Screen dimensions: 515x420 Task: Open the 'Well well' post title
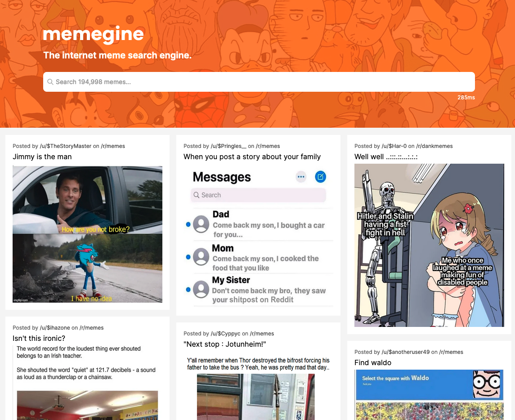coord(386,156)
